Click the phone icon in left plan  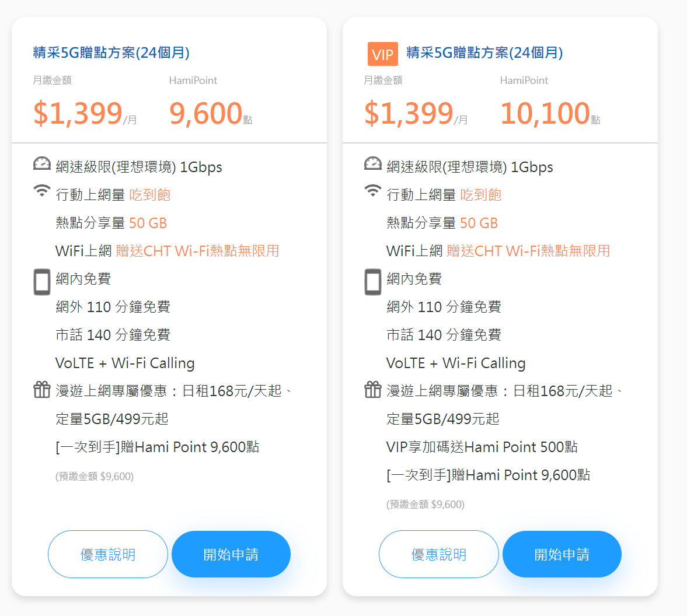42,282
